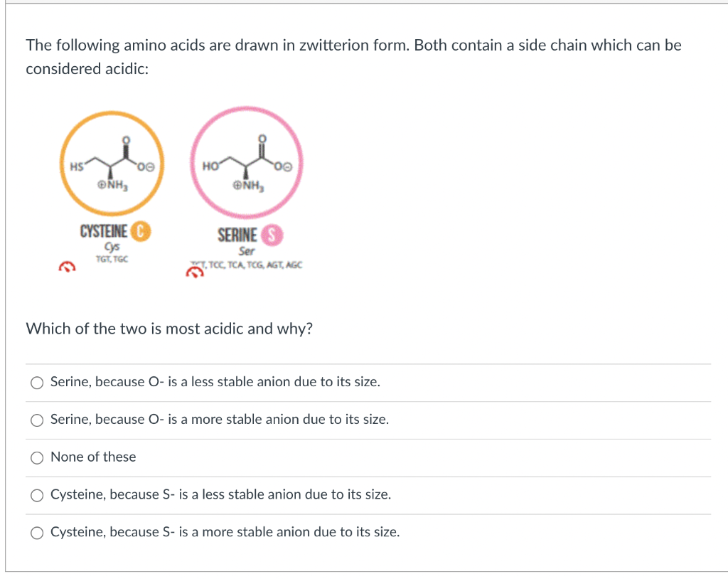Select the 'Cysteine, because S- is a less stable anion' option
Screen dimensions: 728x579
coord(36,494)
